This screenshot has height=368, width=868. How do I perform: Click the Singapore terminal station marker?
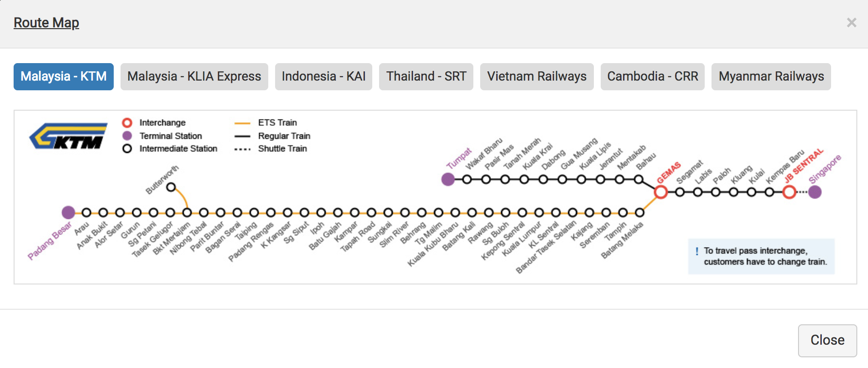click(815, 192)
